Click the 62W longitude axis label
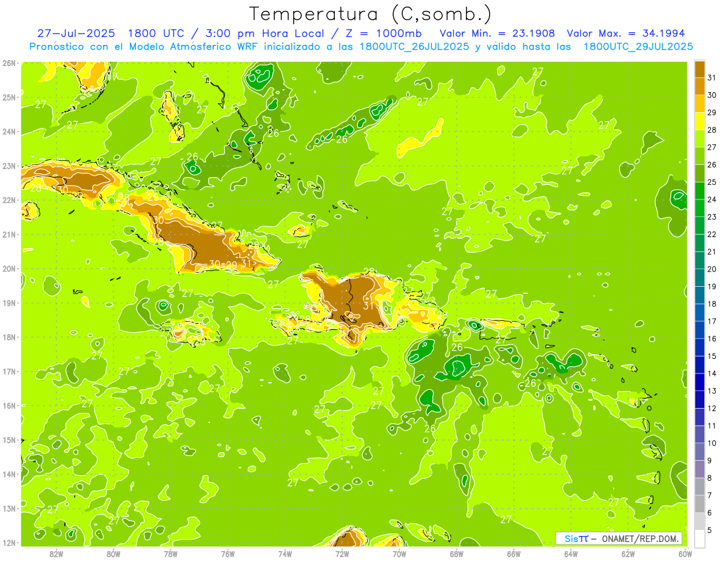The width and height of the screenshot is (728, 562). tap(628, 554)
